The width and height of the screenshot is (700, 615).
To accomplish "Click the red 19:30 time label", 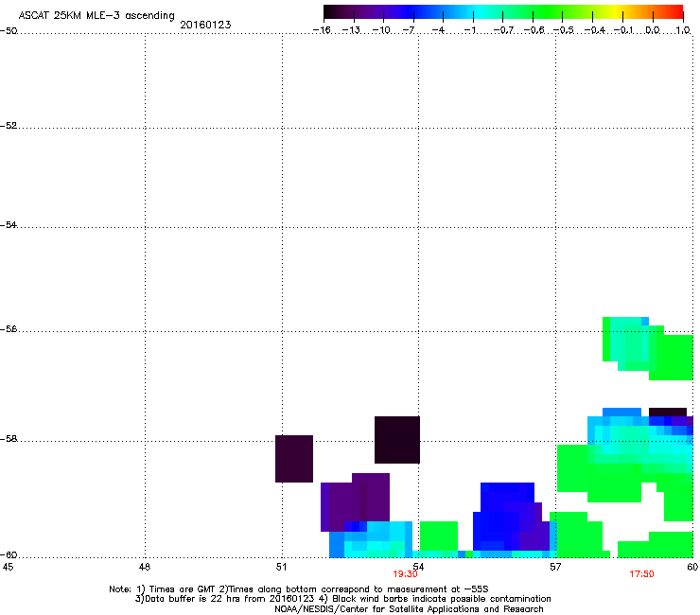I will coord(405,574).
